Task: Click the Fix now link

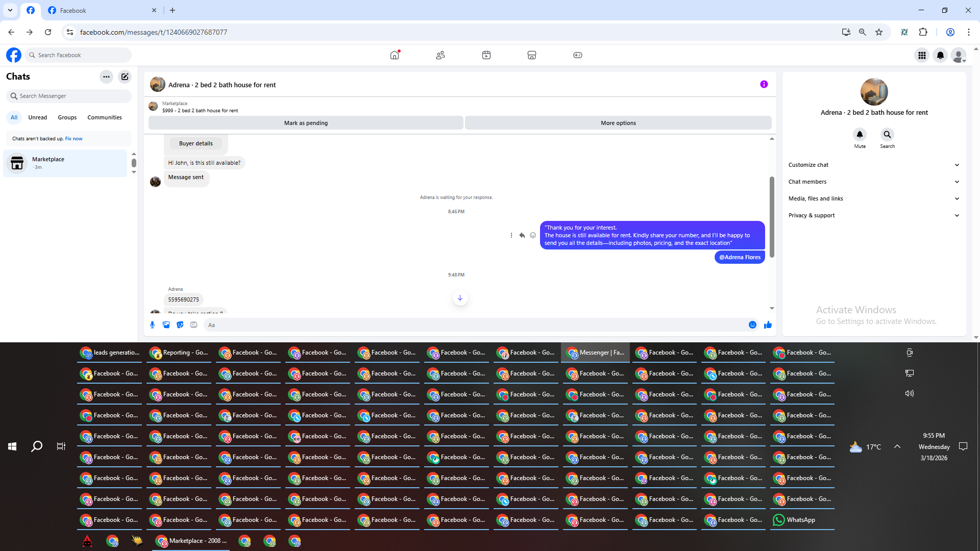Action: click(x=73, y=139)
